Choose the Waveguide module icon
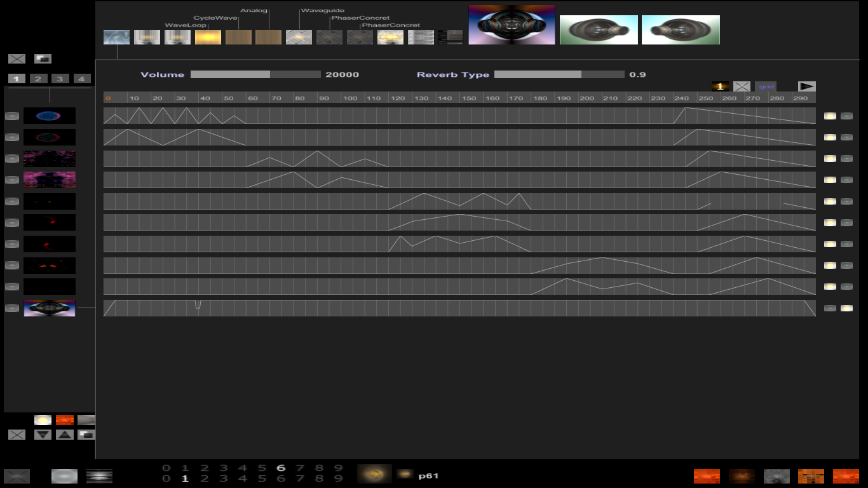This screenshot has width=868, height=488. 299,37
